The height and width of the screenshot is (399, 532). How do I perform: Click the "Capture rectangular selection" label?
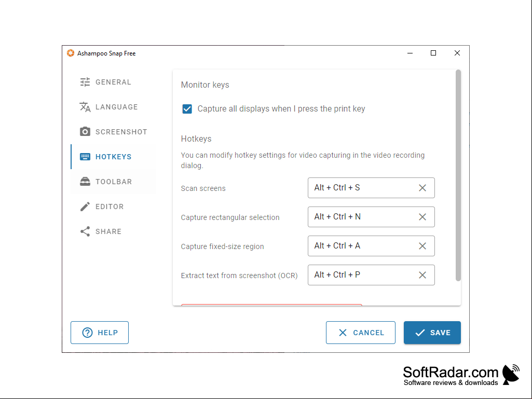click(230, 217)
